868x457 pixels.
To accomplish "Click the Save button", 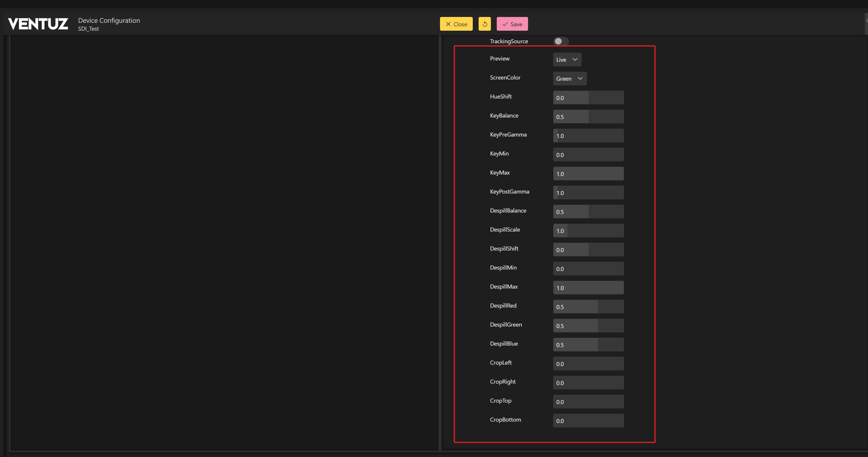I will coord(512,24).
